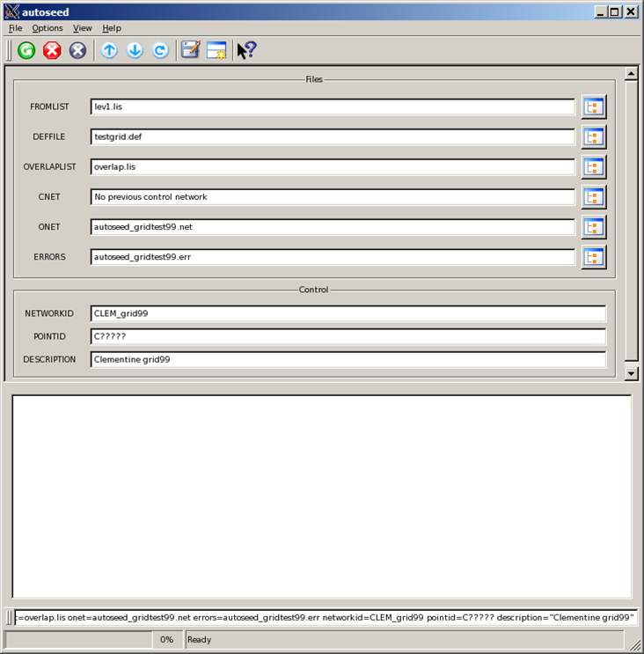Open the Help menu

[x=112, y=28]
